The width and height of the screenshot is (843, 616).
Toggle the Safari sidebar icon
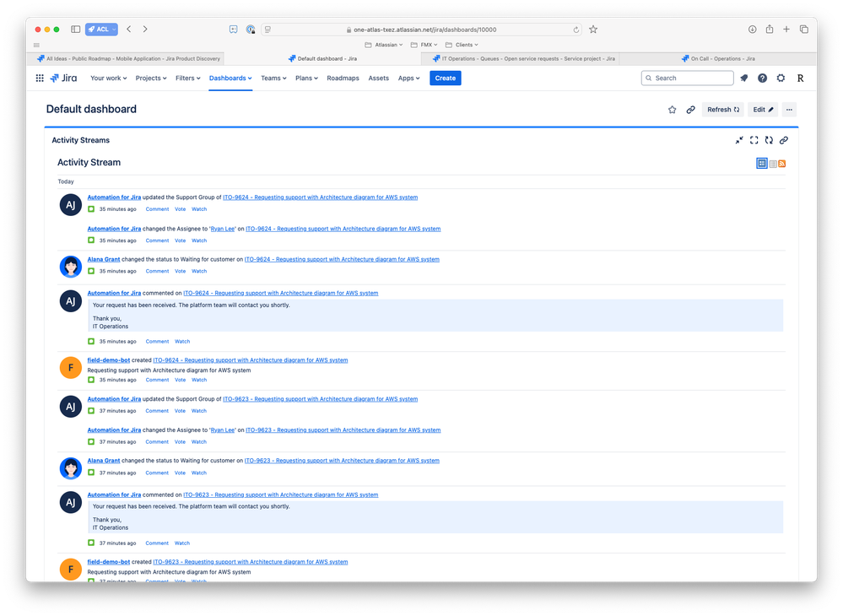click(x=76, y=29)
